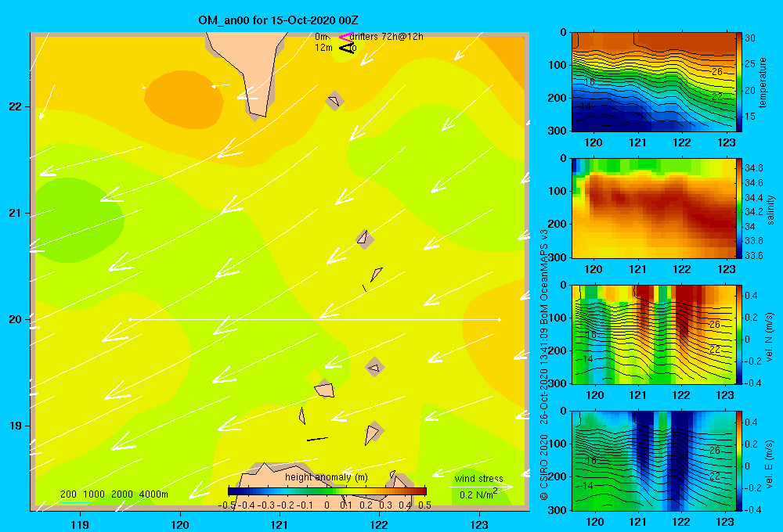Click the eastern endpoint of the 20N transect
The image size is (783, 532).
coord(499,319)
